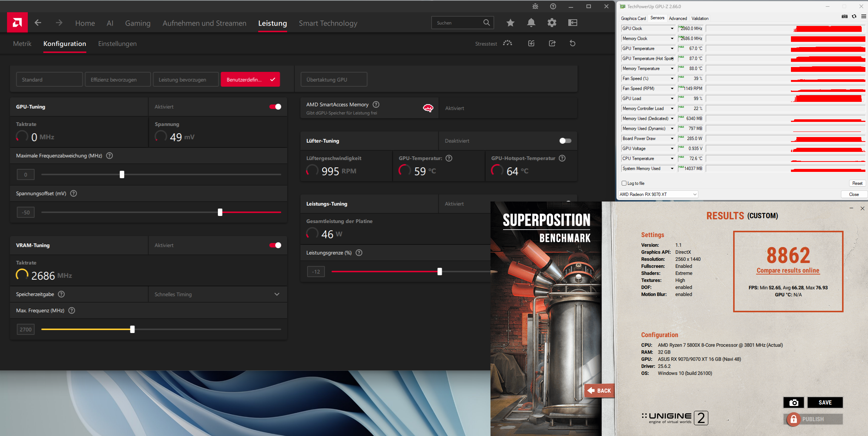Screen dimensions: 868x436
Task: Click the bug report icon
Action: pos(535,6)
